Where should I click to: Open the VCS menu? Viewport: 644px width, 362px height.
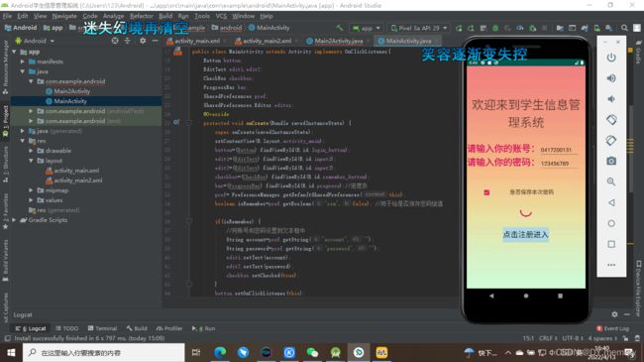pyautogui.click(x=221, y=16)
